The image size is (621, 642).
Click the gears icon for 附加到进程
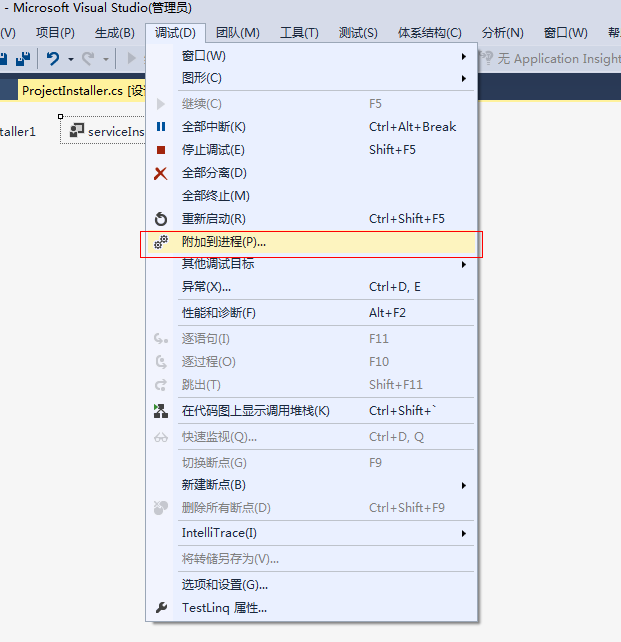161,242
